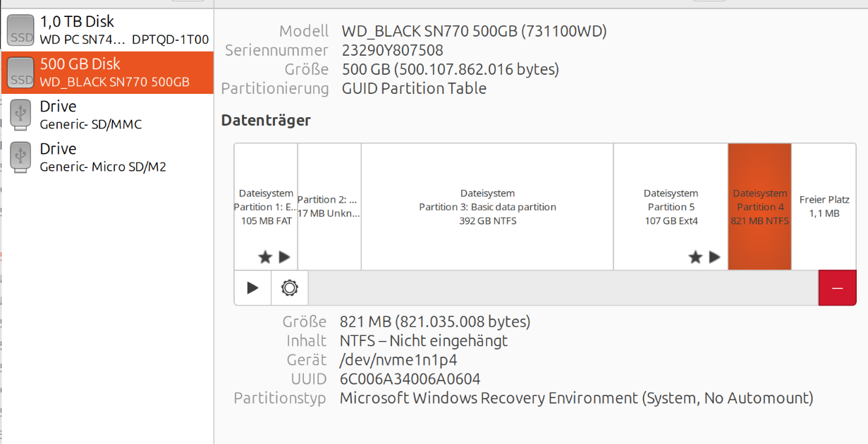Click the USB drive icon for Generic- SD/MMC
868x444 pixels.
click(x=20, y=115)
